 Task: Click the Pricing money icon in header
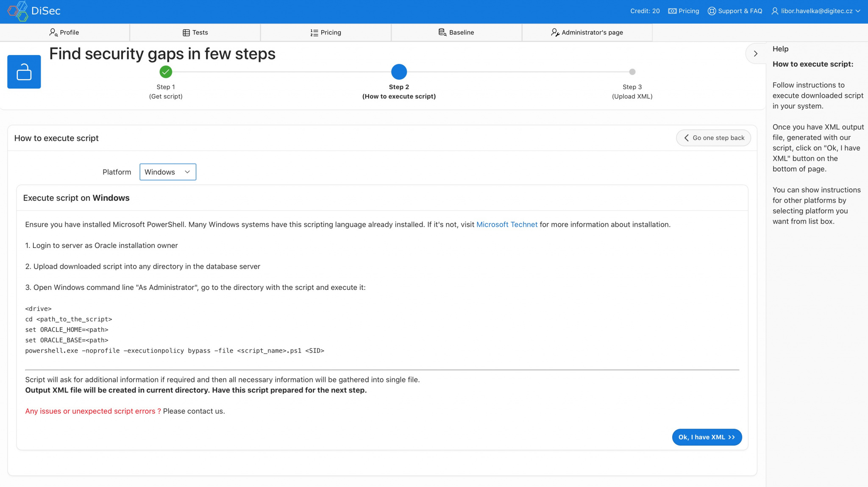point(672,11)
